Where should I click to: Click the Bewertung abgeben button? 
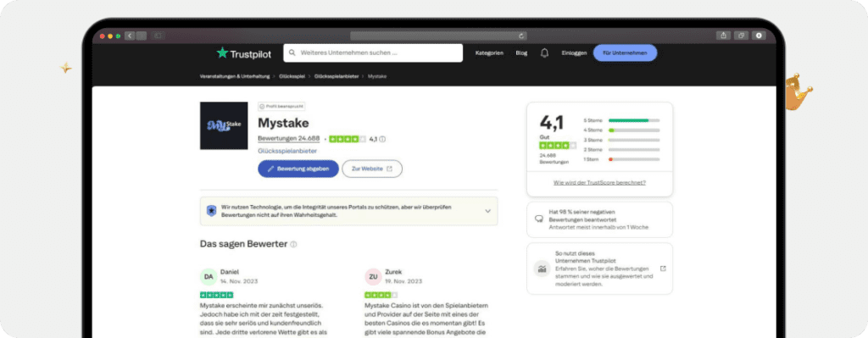pyautogui.click(x=298, y=169)
